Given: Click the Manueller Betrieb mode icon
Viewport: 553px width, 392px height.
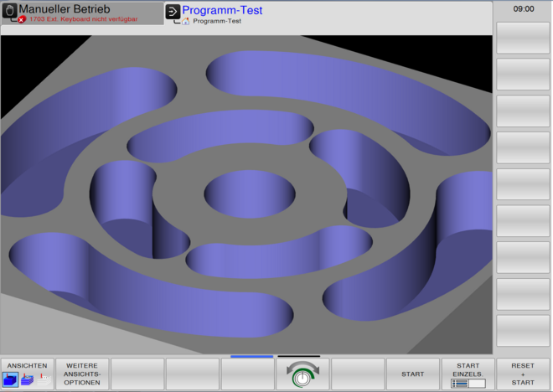Looking at the screenshot, I should coord(10,10).
